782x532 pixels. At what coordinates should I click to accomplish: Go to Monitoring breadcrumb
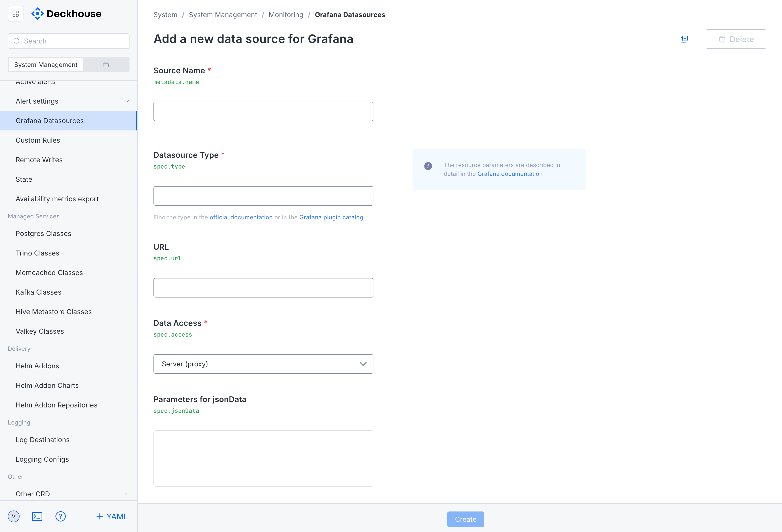coord(286,14)
